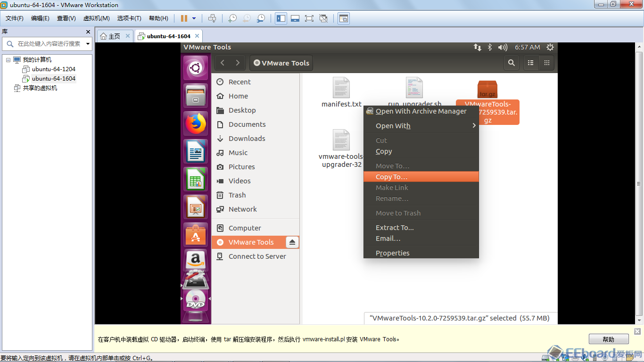The image size is (644, 362).
Task: Open the 文件(F) menu
Action: 15,18
